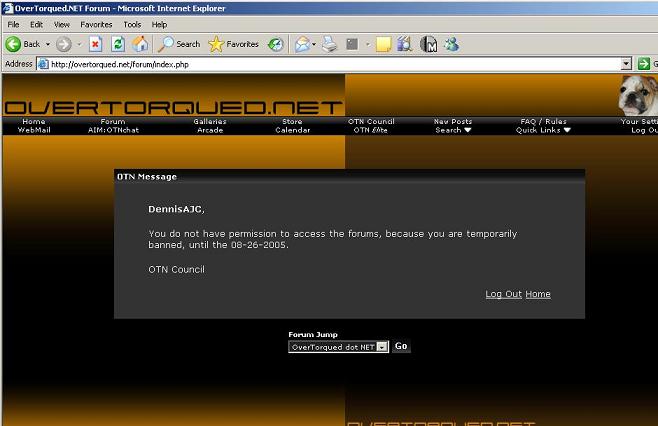This screenshot has height=426, width=658.
Task: Expand the forum Search dropdown menu
Action: pyautogui.click(x=453, y=130)
